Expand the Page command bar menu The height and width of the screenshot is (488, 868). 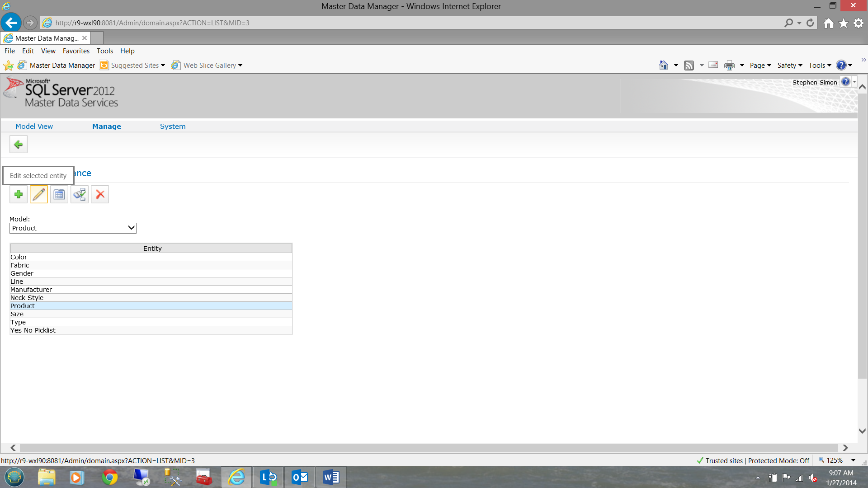pos(760,66)
